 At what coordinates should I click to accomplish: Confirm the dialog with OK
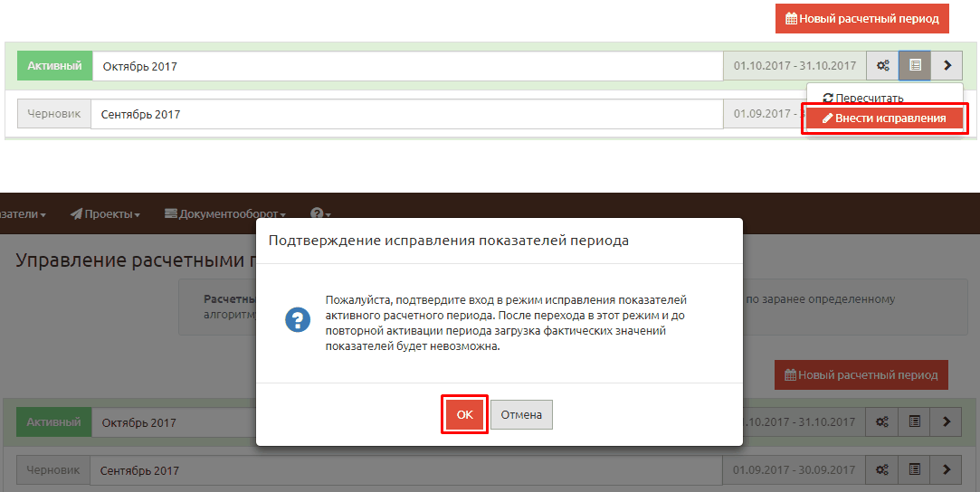tap(464, 414)
